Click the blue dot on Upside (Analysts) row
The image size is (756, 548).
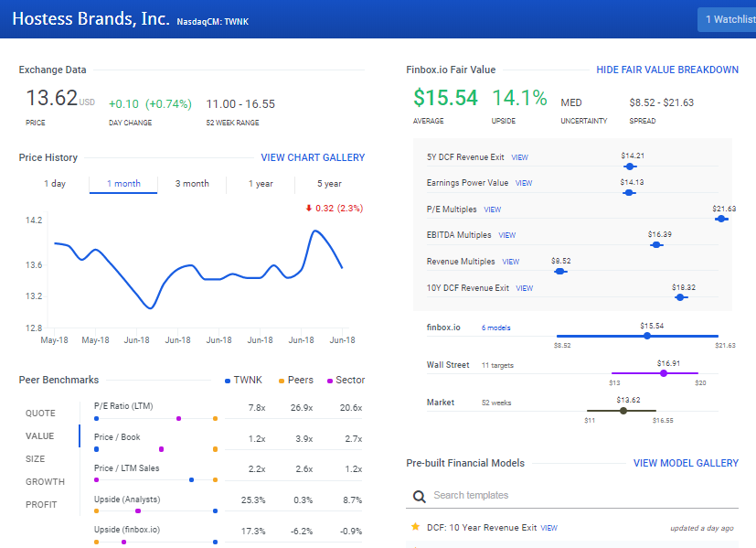(x=215, y=510)
